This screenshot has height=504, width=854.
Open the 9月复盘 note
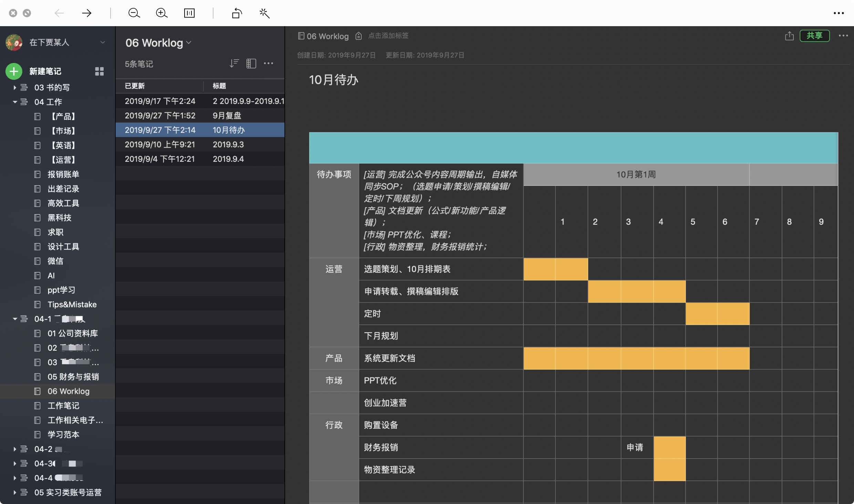pos(200,116)
